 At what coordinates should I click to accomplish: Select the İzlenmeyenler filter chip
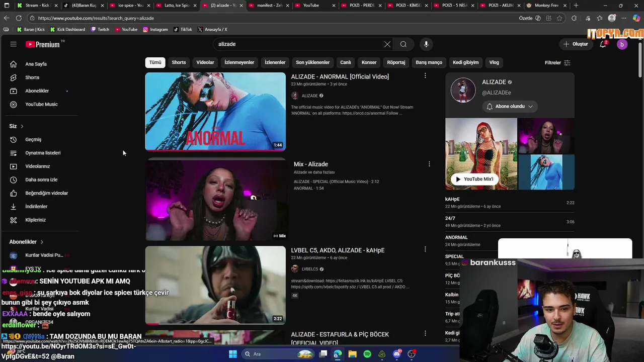(x=239, y=62)
